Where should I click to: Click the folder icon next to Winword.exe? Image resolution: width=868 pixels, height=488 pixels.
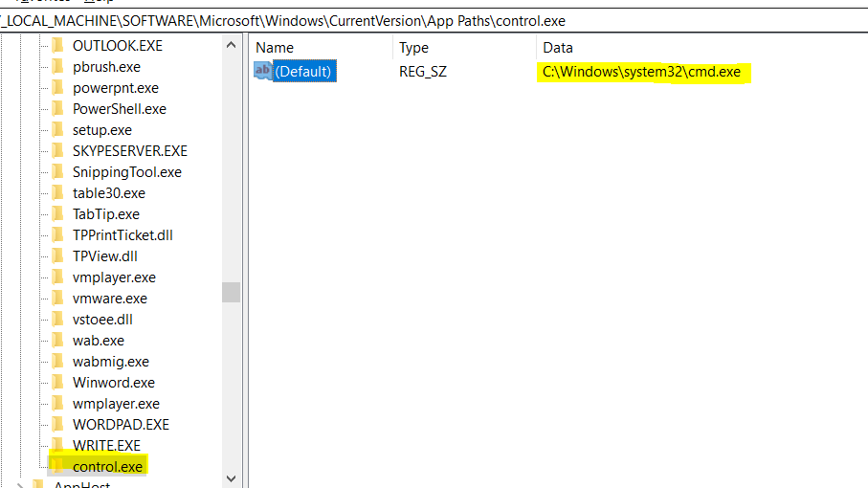coord(57,383)
